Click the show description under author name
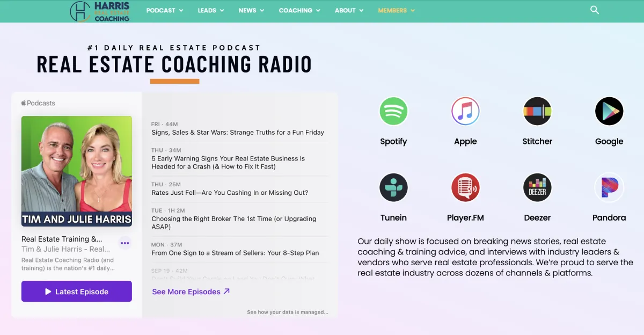The height and width of the screenshot is (335, 644). (68, 264)
